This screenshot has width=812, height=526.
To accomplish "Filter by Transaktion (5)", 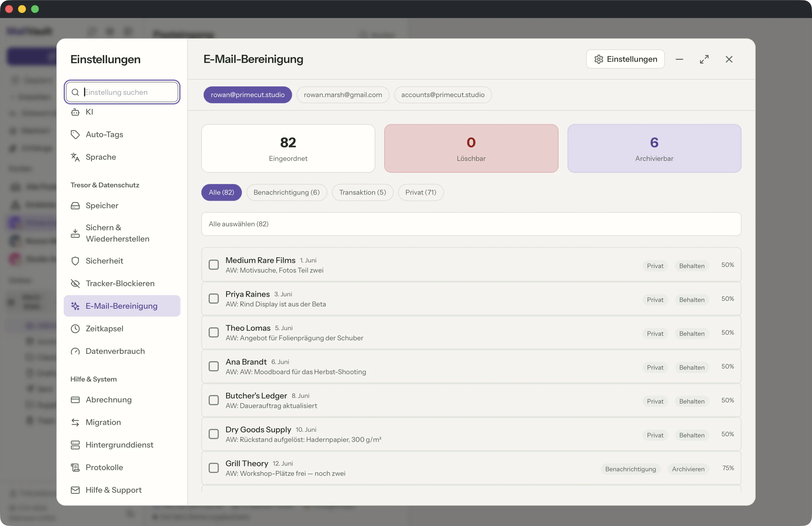I will coord(363,192).
